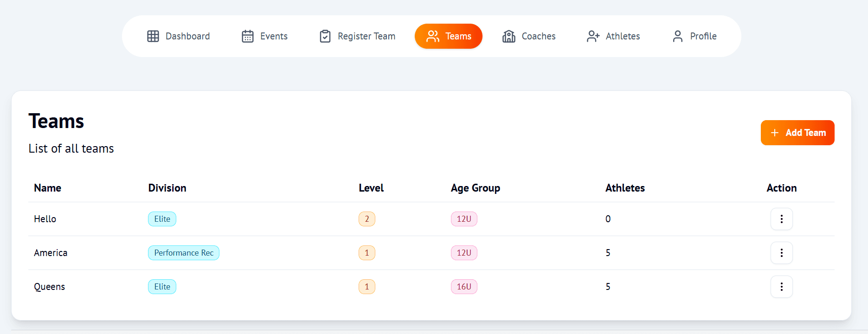
Task: Click the Athletes column header
Action: [625, 188]
